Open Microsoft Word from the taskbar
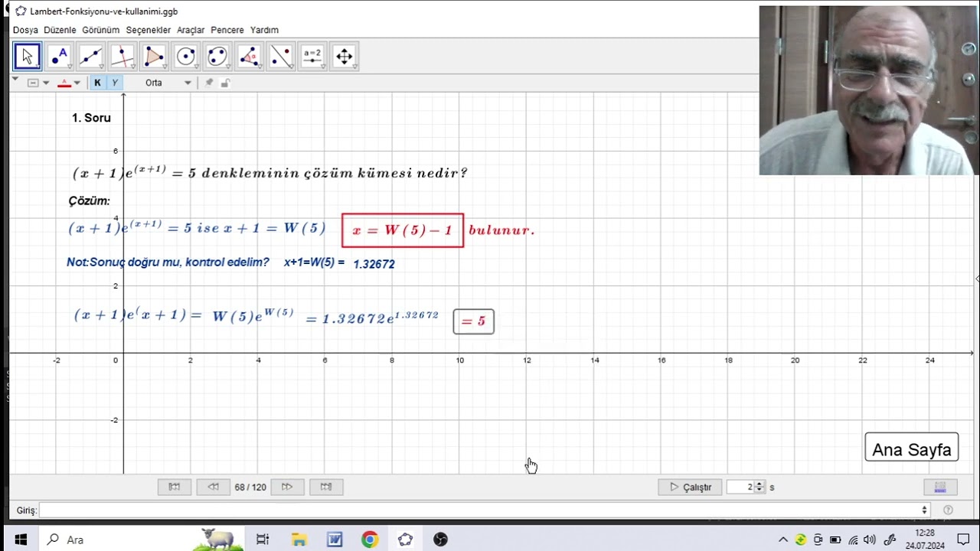This screenshot has width=980, height=551. point(335,540)
